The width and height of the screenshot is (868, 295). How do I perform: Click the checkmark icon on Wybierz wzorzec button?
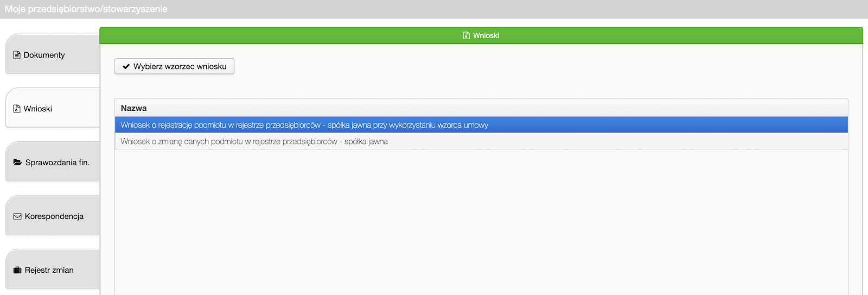point(126,66)
